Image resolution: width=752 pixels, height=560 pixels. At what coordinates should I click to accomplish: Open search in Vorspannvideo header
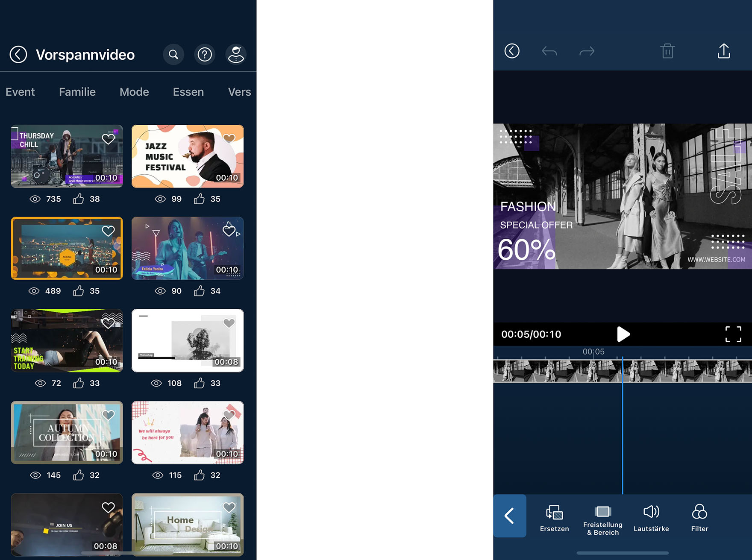click(173, 55)
